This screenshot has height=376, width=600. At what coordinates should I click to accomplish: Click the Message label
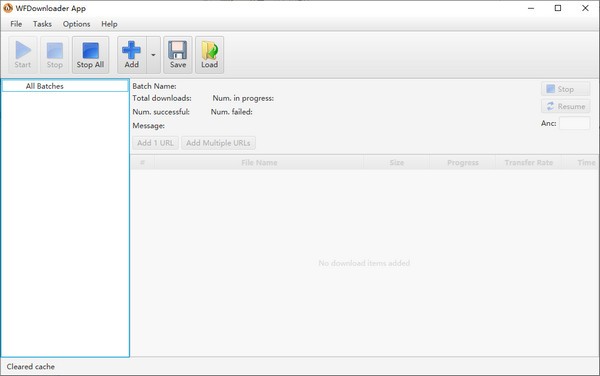coord(148,126)
